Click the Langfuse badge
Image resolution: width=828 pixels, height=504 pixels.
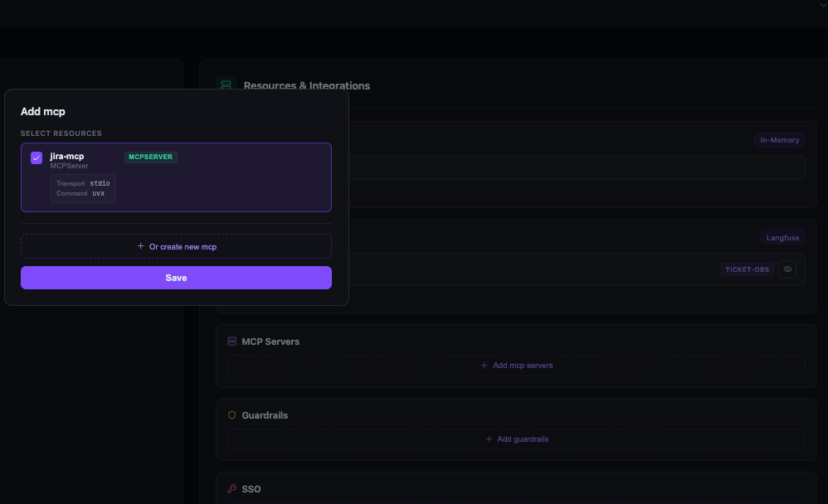click(x=782, y=237)
